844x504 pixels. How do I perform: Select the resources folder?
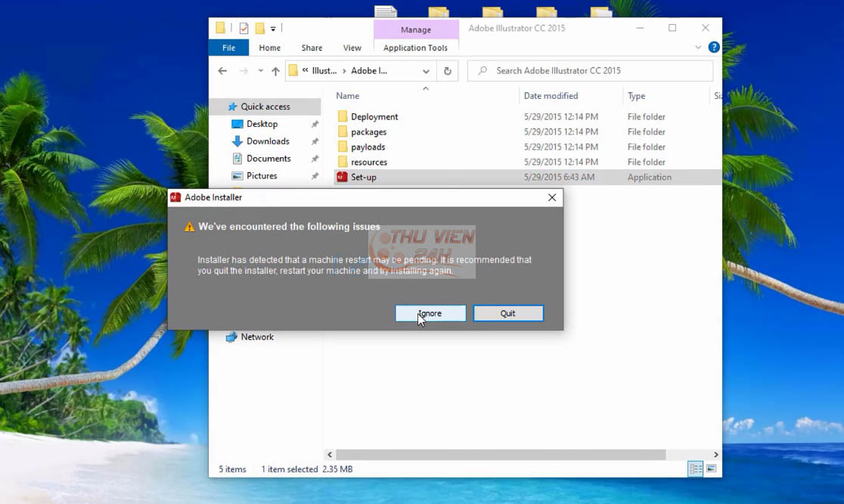point(369,162)
